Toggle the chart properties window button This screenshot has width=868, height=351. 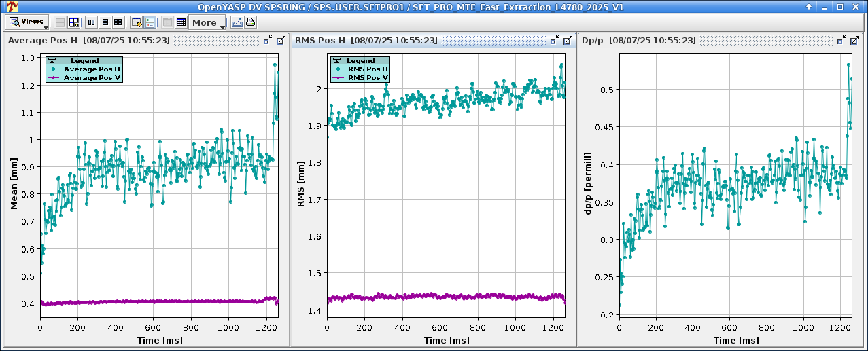pos(136,22)
